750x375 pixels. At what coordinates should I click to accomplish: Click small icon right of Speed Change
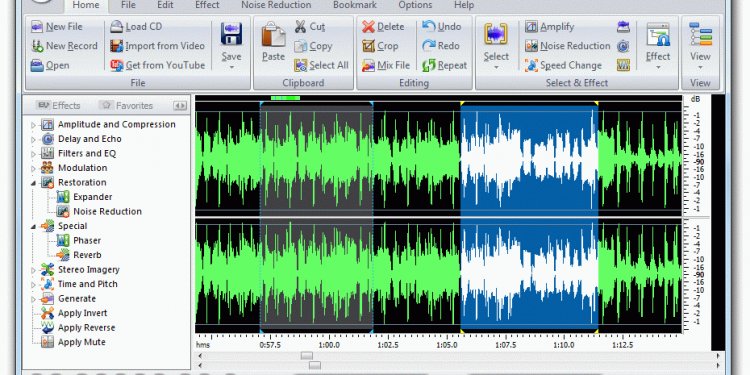[x=623, y=66]
